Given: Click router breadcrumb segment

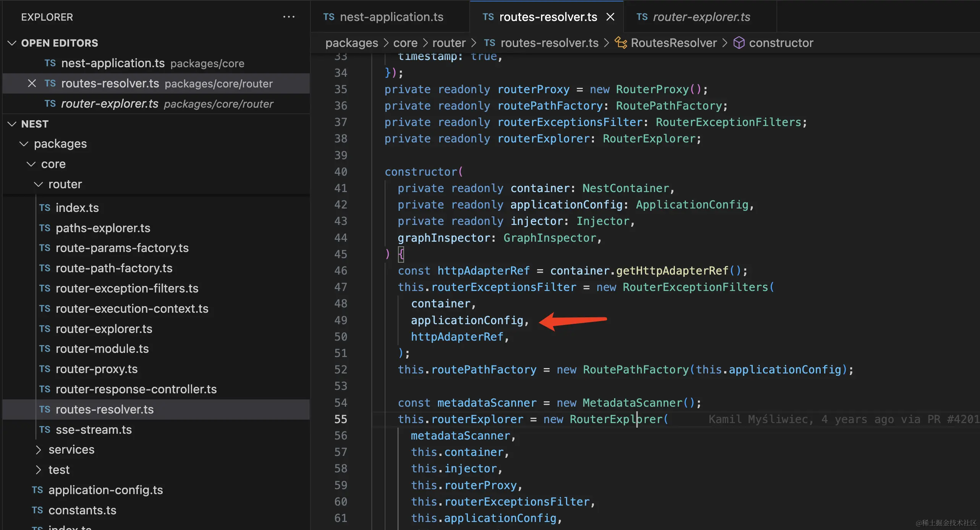Looking at the screenshot, I should (x=449, y=43).
